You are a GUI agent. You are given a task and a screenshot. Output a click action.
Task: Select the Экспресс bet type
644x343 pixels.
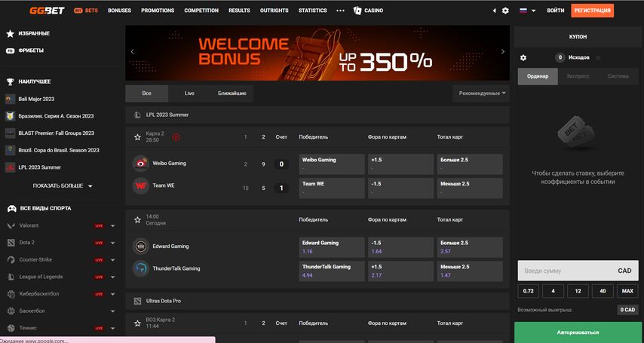(x=578, y=76)
